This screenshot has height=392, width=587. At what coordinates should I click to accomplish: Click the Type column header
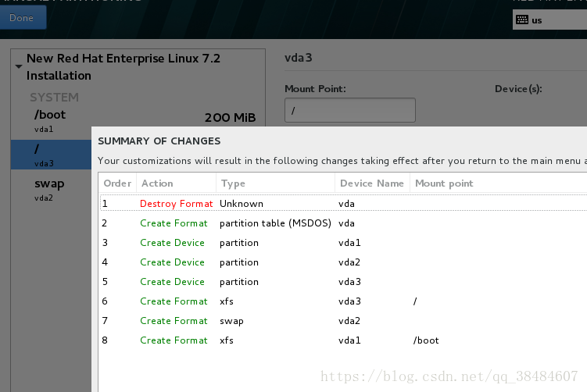pyautogui.click(x=276, y=184)
